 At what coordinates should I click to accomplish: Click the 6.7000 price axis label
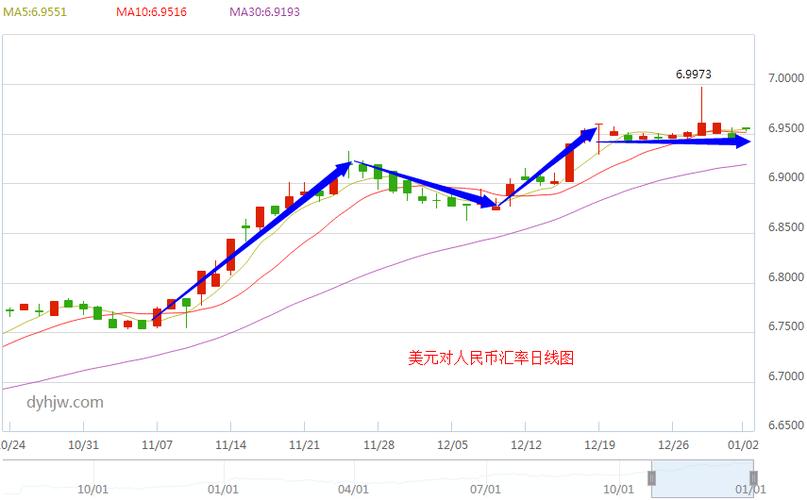[x=786, y=376]
